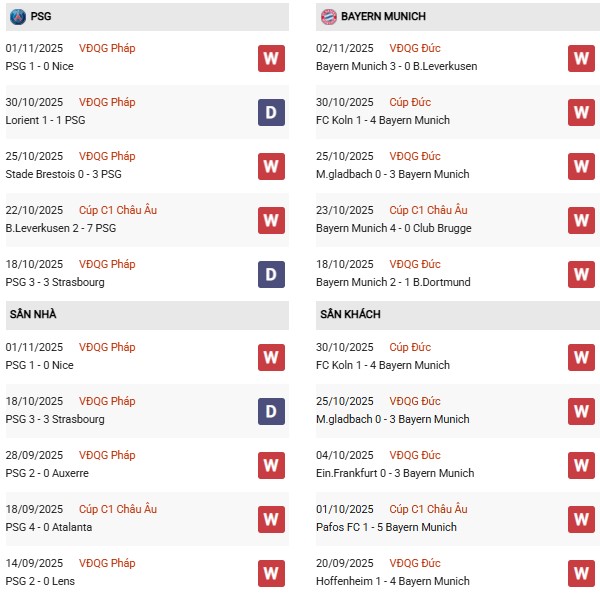
Task: Click the Bayern Munich club logo icon
Action: point(328,17)
